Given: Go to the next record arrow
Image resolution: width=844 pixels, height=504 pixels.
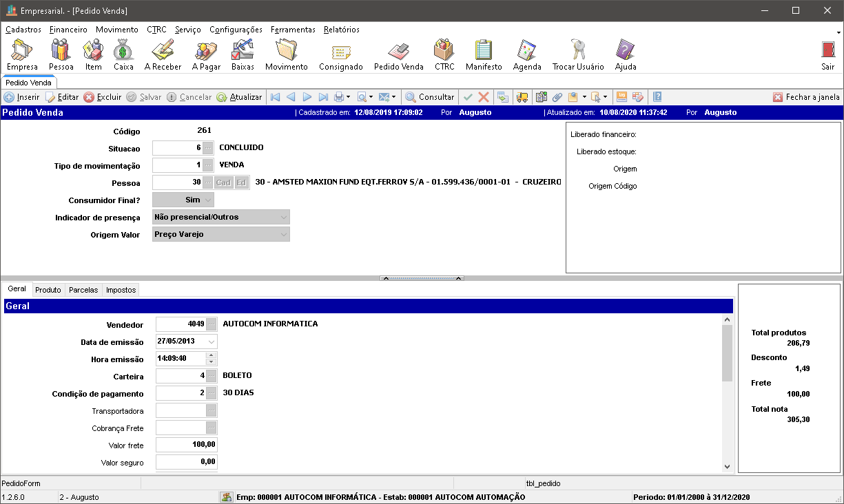Looking at the screenshot, I should pos(307,97).
